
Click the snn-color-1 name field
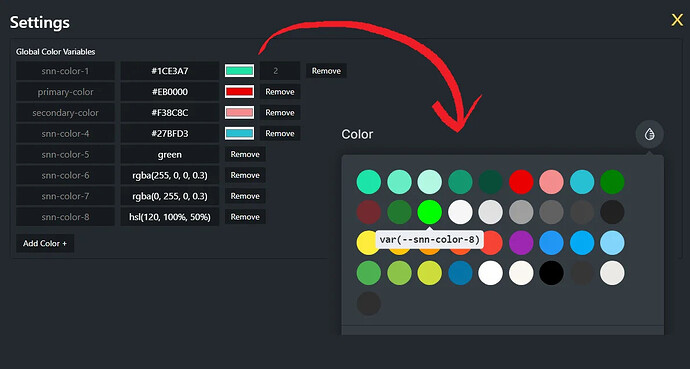coord(65,71)
